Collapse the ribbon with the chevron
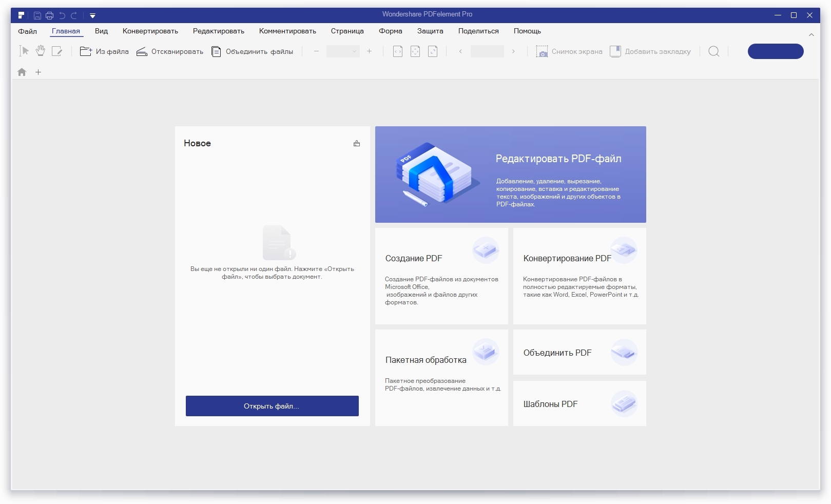 pos(811,35)
